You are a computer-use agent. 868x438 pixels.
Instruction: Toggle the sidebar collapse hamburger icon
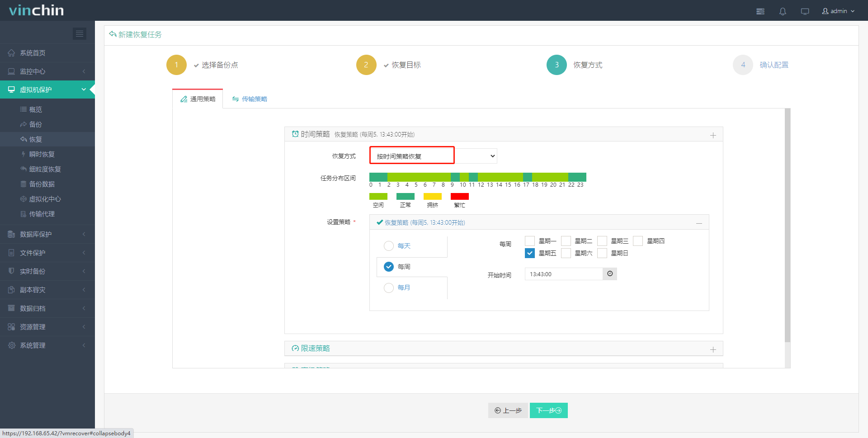click(x=80, y=33)
